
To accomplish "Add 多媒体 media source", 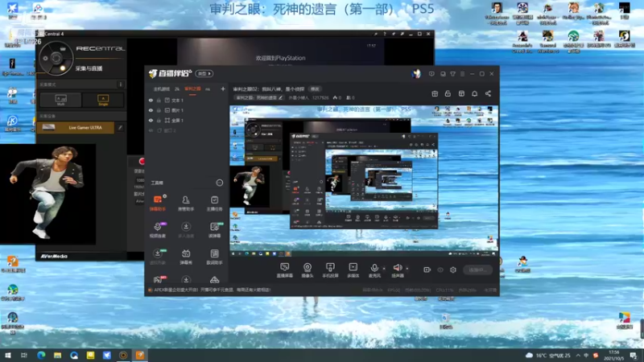I will click(x=353, y=270).
